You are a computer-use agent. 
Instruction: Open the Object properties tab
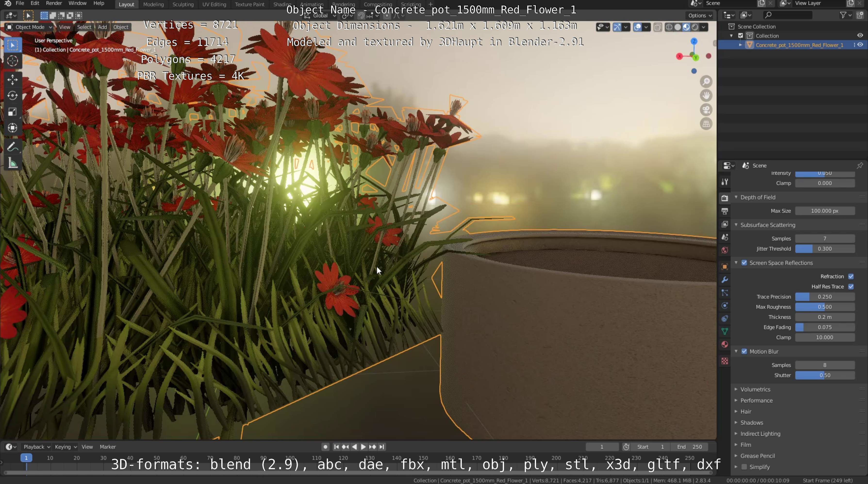coord(725,267)
